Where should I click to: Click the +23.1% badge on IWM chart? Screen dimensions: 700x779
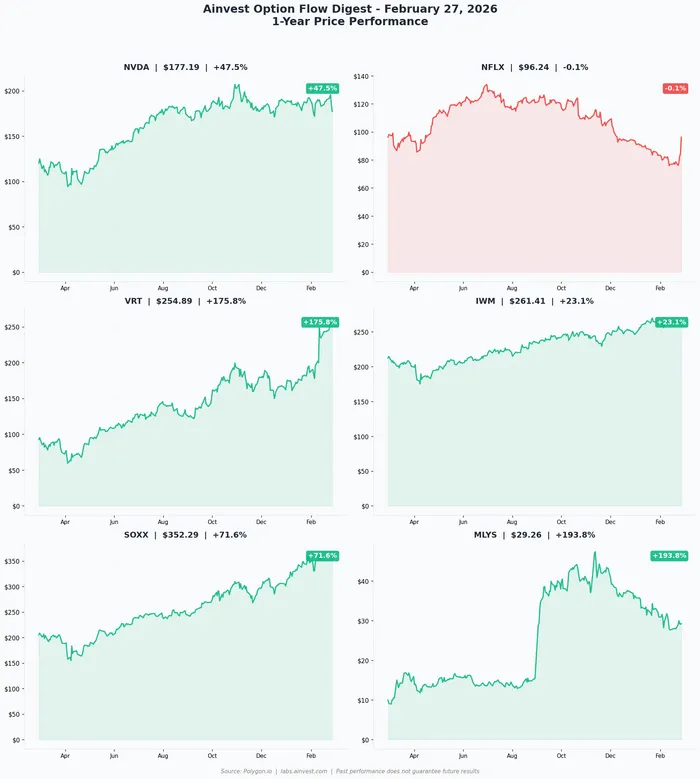[x=671, y=322]
